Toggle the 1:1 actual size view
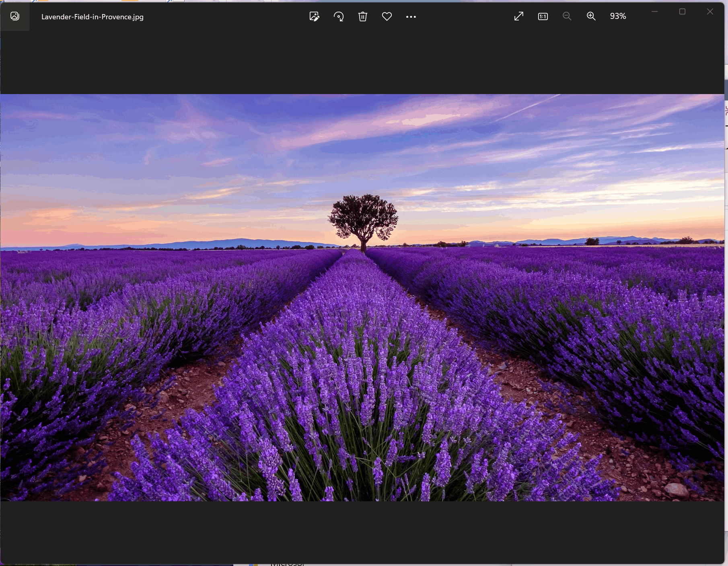The height and width of the screenshot is (566, 728). click(x=543, y=16)
